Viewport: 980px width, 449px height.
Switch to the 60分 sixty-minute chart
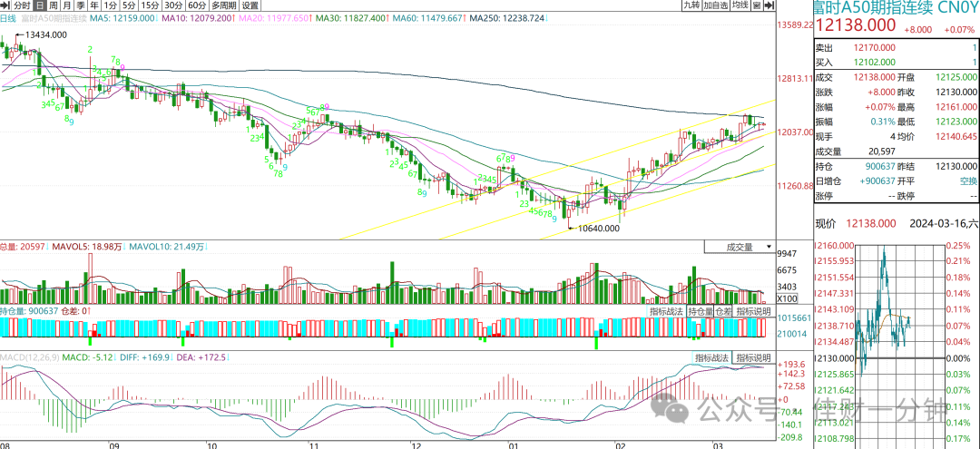pyautogui.click(x=196, y=5)
